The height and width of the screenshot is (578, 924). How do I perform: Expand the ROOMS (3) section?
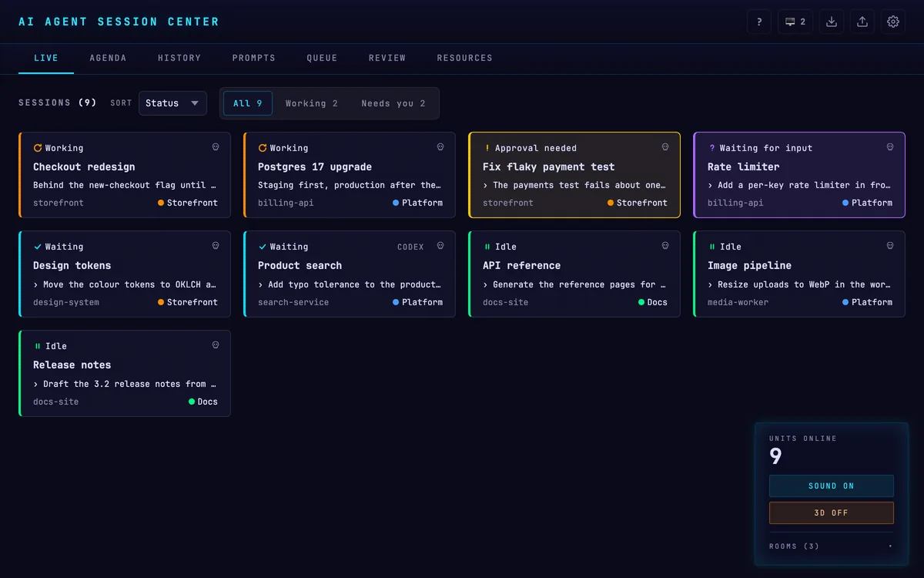[x=832, y=546]
